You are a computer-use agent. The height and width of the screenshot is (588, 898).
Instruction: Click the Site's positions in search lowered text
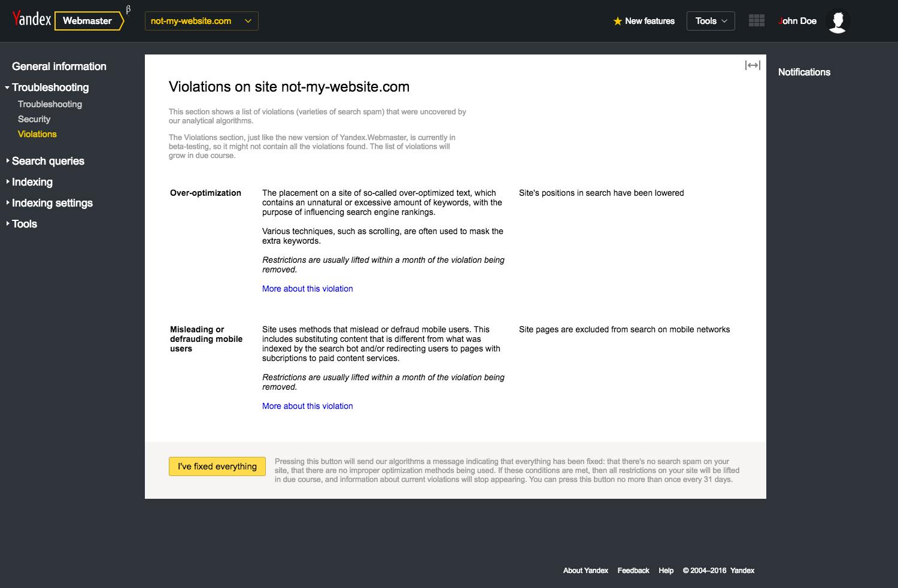(601, 193)
